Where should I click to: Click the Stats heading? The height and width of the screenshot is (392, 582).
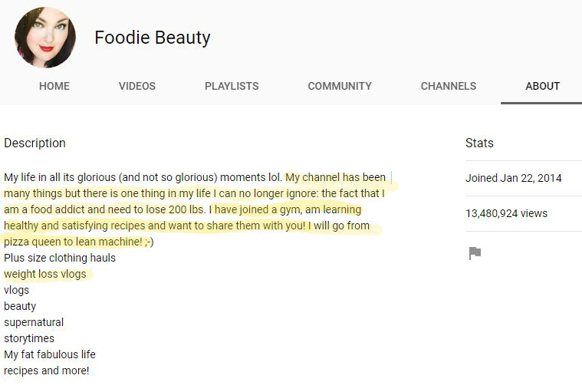pos(479,143)
